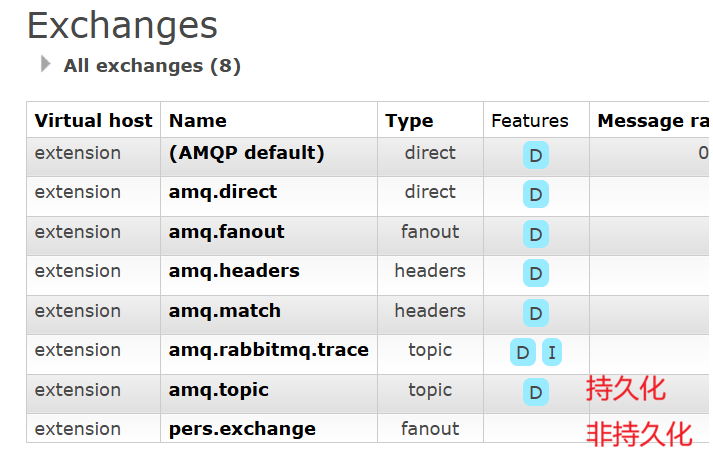Screen dimensions: 713x454
Task: Open the amq.headers exchange
Action: (234, 271)
